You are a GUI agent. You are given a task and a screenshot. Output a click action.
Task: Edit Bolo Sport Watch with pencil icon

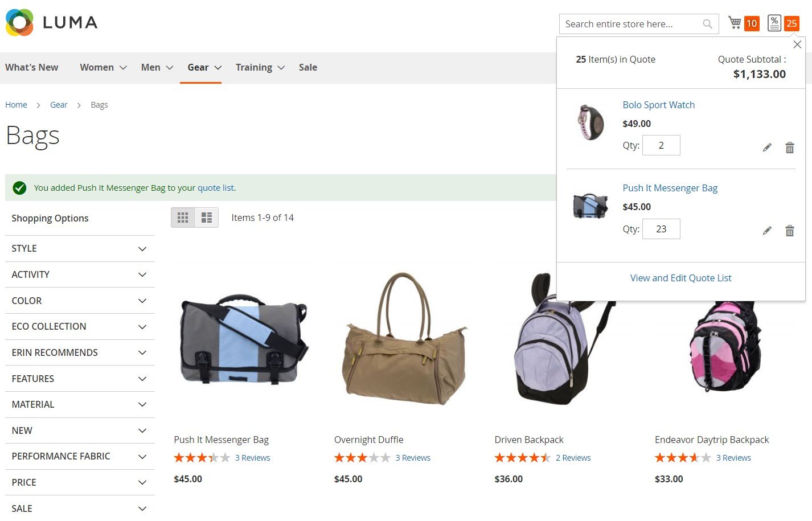tap(767, 147)
